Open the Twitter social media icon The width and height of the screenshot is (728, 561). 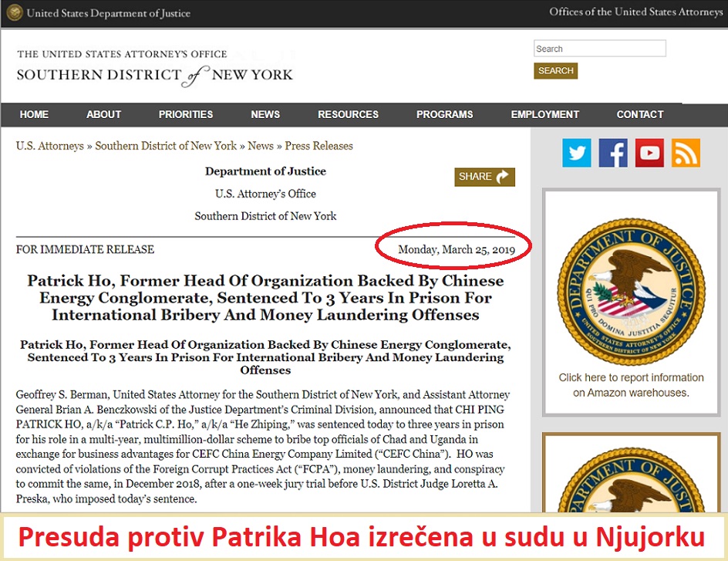click(577, 153)
